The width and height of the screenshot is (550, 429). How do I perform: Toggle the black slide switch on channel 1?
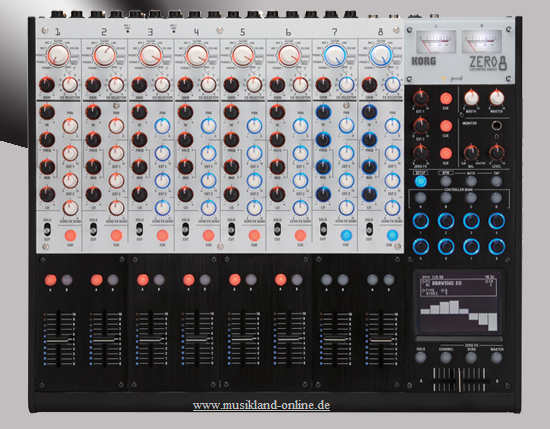coord(47,229)
